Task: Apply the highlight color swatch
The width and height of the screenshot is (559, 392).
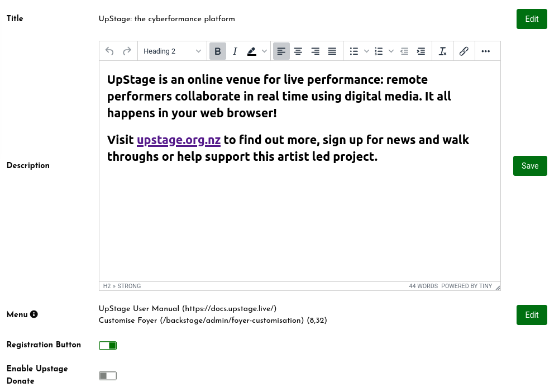Action: (x=252, y=51)
